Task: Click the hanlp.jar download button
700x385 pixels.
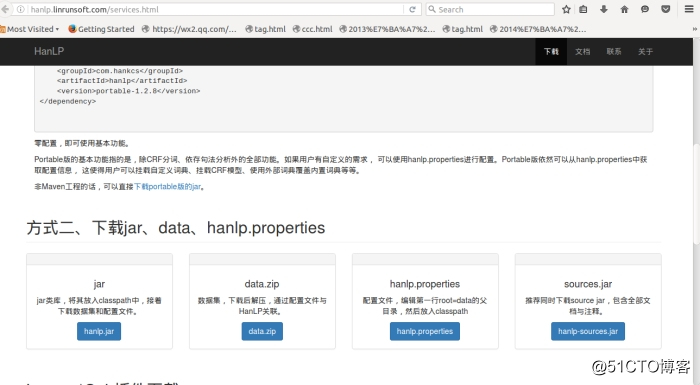Action: [99, 331]
